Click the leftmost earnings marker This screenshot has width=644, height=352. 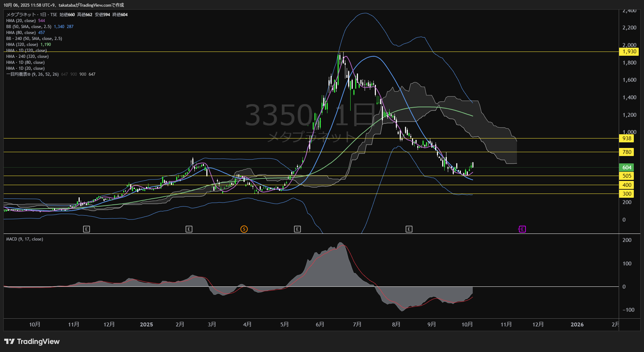click(x=86, y=229)
